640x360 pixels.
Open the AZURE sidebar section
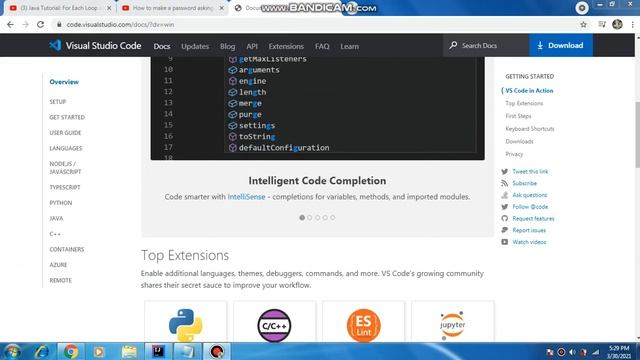[58, 265]
